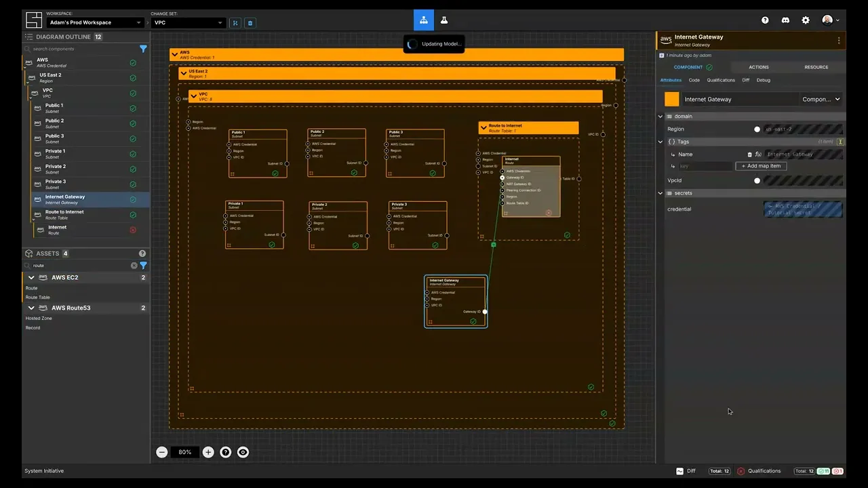Collapse the AWS EC2 asset group
868x488 pixels.
[x=31, y=277]
